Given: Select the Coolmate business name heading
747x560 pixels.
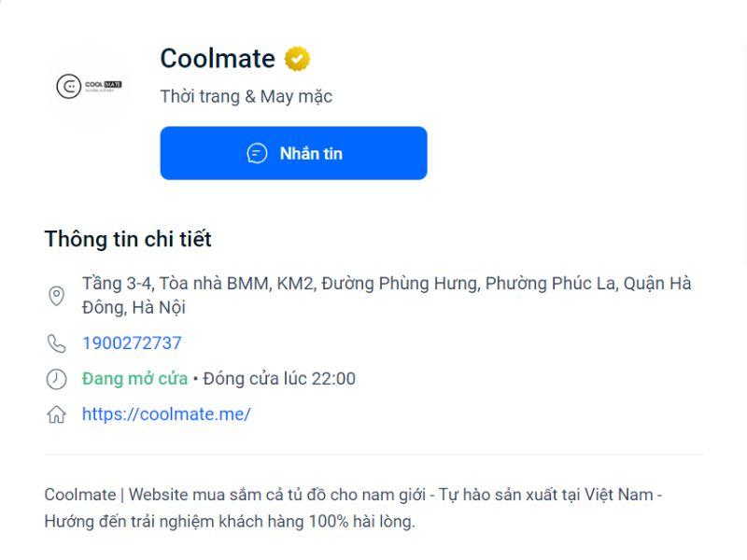Looking at the screenshot, I should pyautogui.click(x=218, y=59).
